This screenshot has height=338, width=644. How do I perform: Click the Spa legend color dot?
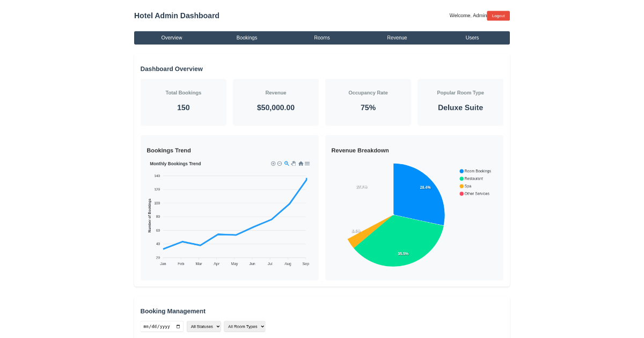[461, 186]
